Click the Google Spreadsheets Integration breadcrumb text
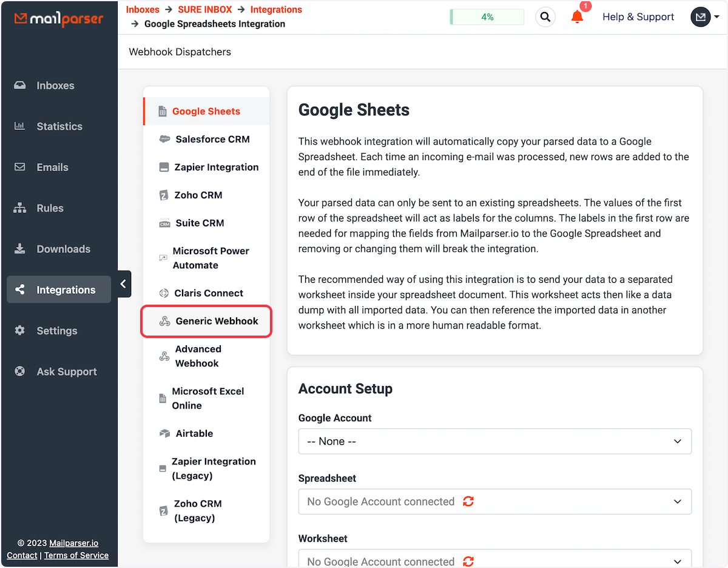 (x=215, y=24)
